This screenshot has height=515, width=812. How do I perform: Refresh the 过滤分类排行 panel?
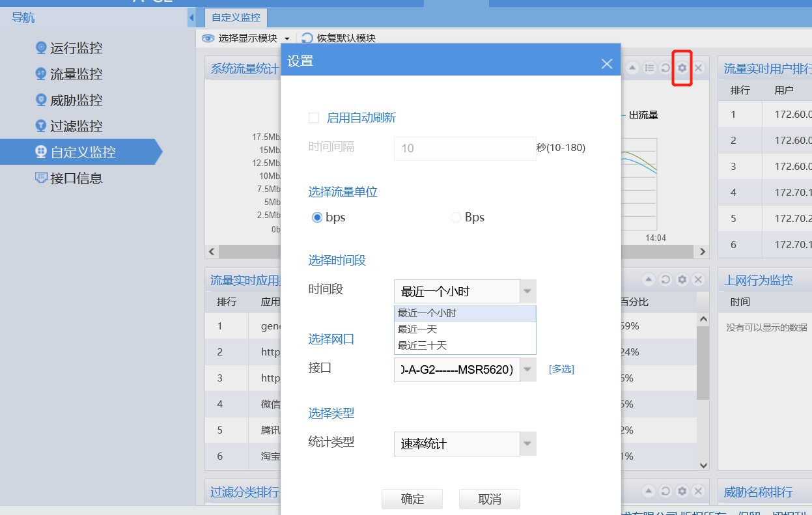pyautogui.click(x=665, y=491)
